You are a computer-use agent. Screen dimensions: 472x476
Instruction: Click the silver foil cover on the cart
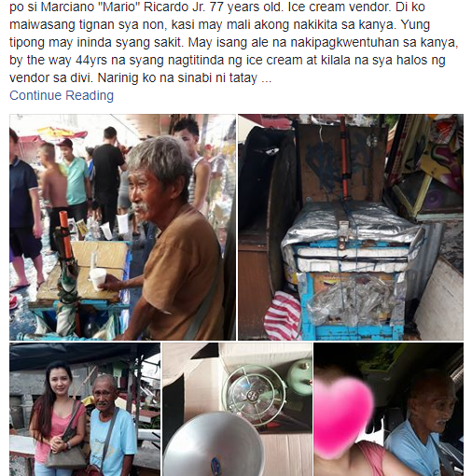click(353, 222)
